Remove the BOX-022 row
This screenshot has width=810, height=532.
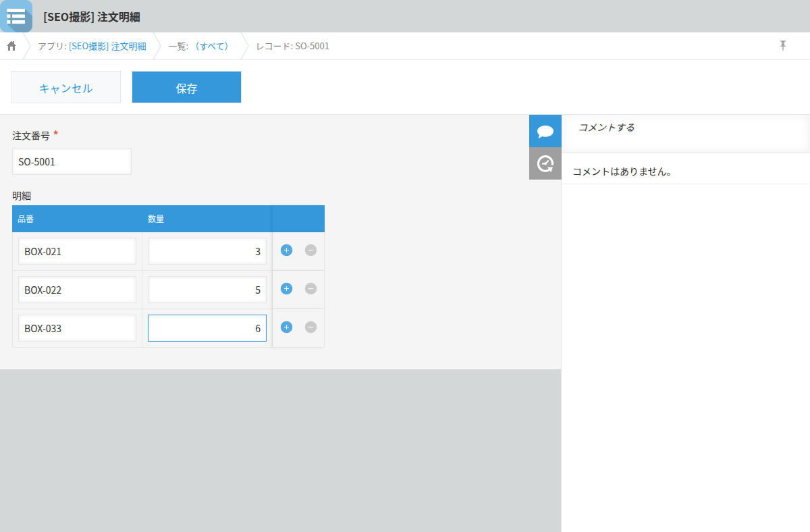(310, 289)
